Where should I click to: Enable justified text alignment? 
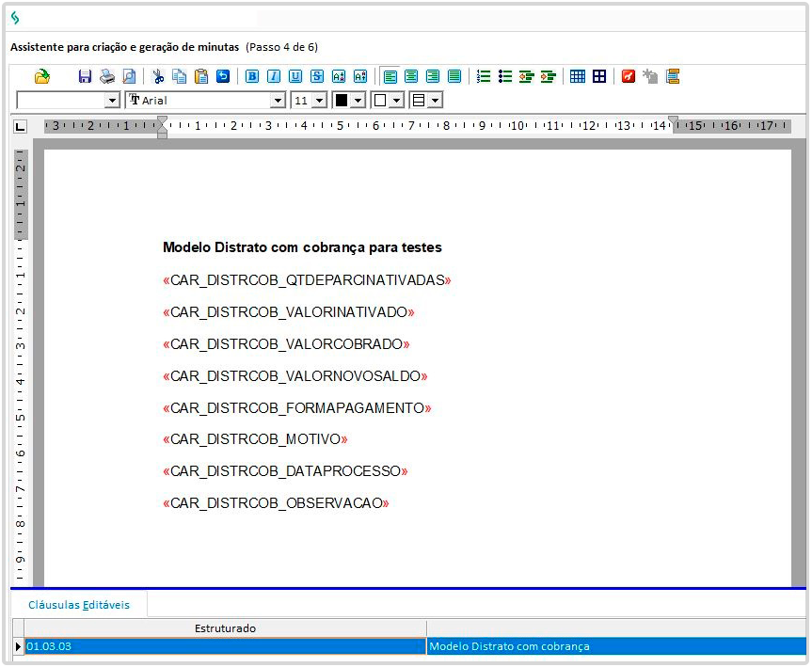tap(454, 77)
